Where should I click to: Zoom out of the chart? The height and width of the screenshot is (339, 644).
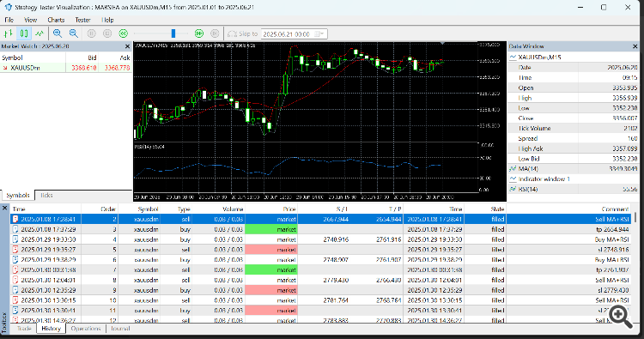click(74, 33)
